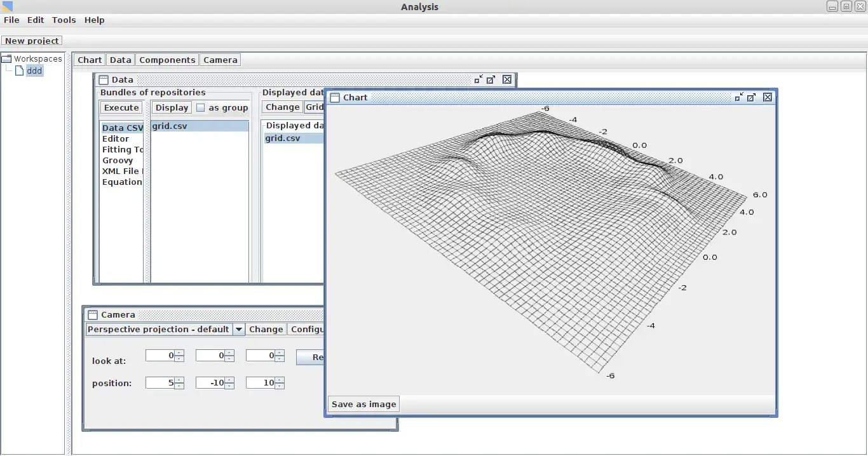Click the ddd project document icon
Image resolution: width=868 pixels, height=456 pixels.
[20, 70]
